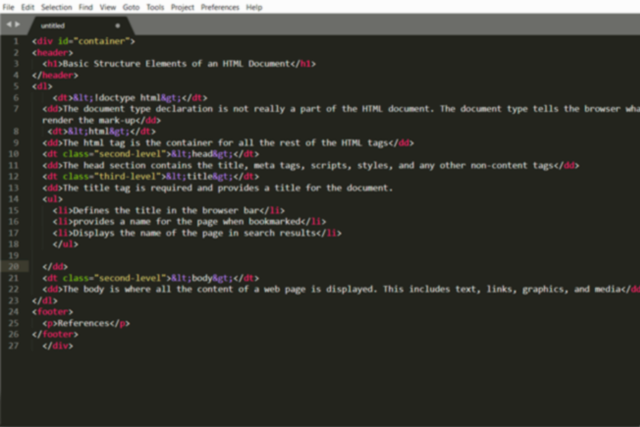Open the Edit menu

27,6
